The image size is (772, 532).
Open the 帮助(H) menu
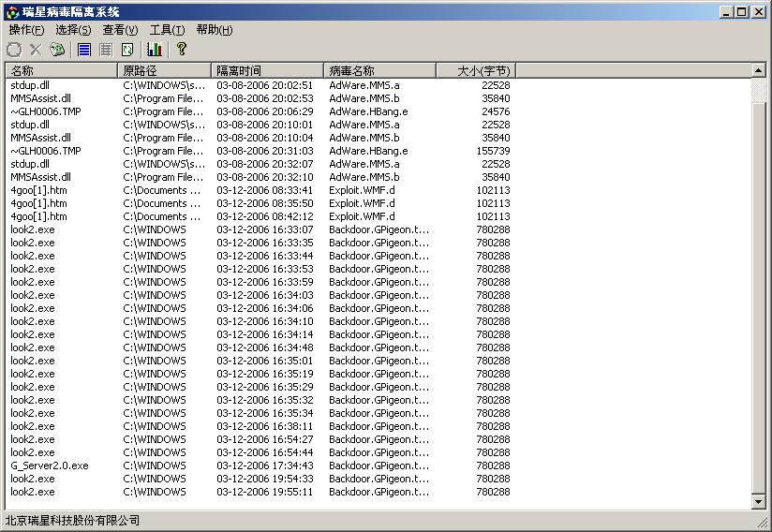tap(215, 30)
